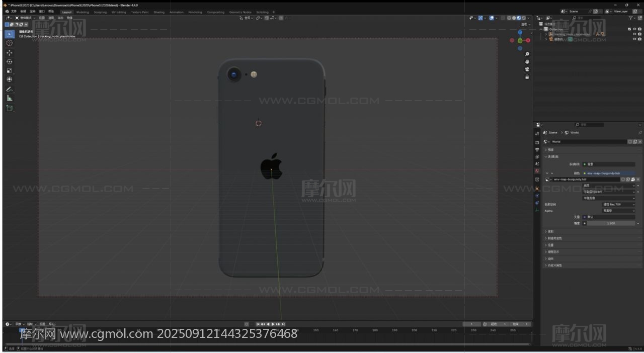Switch to the Animation workspace tab
The image size is (644, 353).
(177, 12)
